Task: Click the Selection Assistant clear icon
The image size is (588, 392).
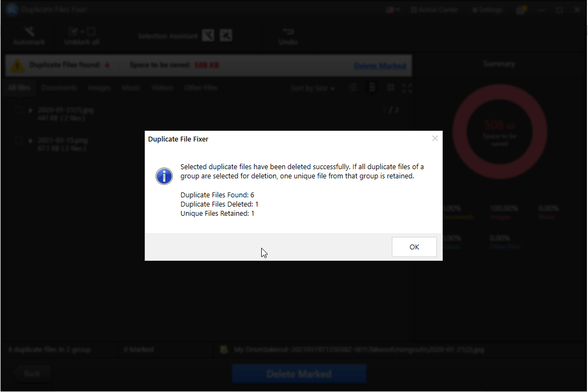Action: point(226,36)
